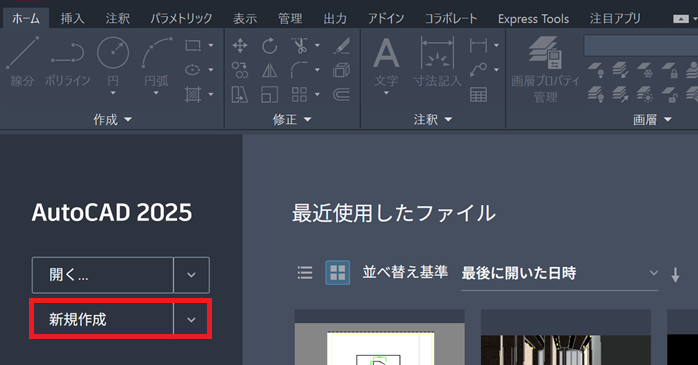Activate the Move tool in 修正 panel
Screen dimensions: 698x365
pyautogui.click(x=240, y=45)
